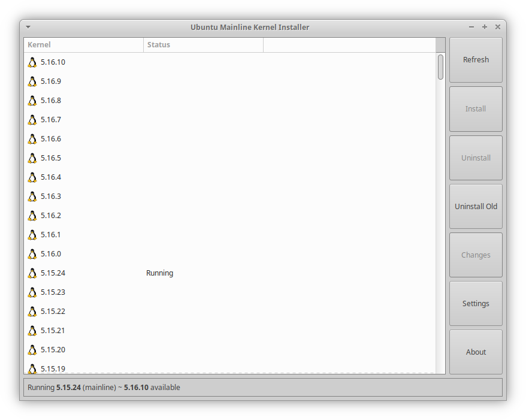The image size is (526, 420).
Task: Click the Tux icon beside kernel 5.16.0
Action: [32, 253]
